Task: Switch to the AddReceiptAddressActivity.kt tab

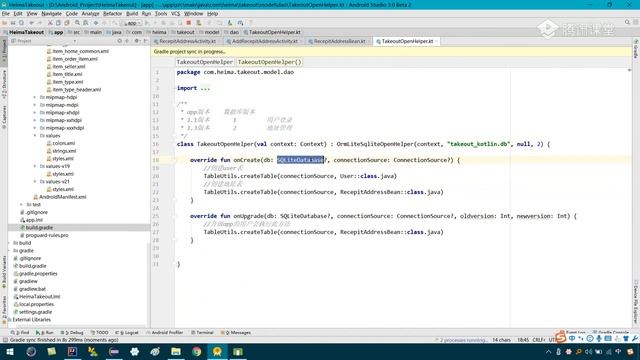Action: [264, 41]
